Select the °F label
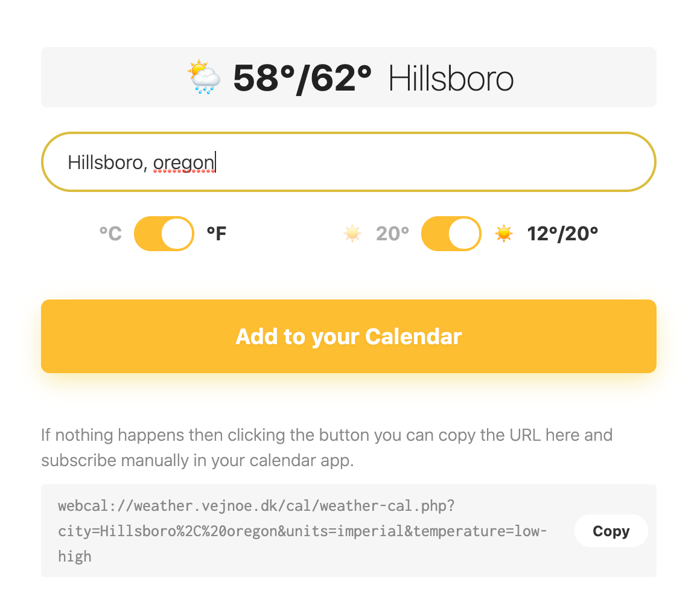 pos(217,233)
